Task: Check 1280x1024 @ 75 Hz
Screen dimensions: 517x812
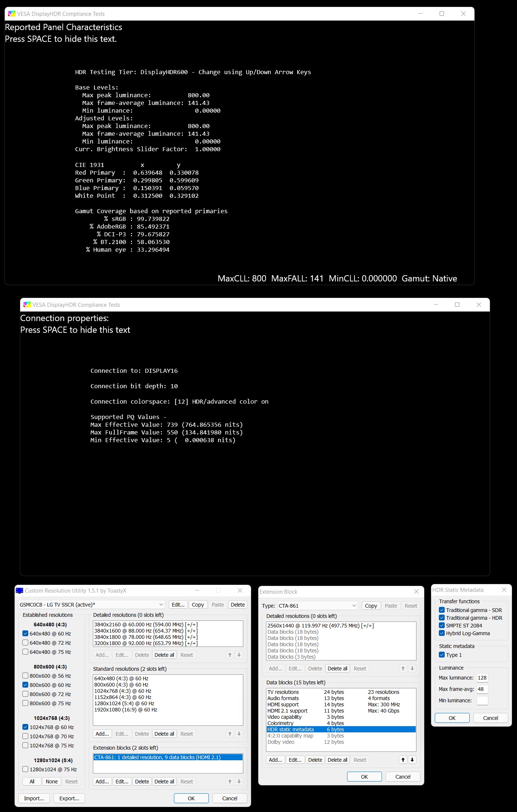Action: coord(25,769)
